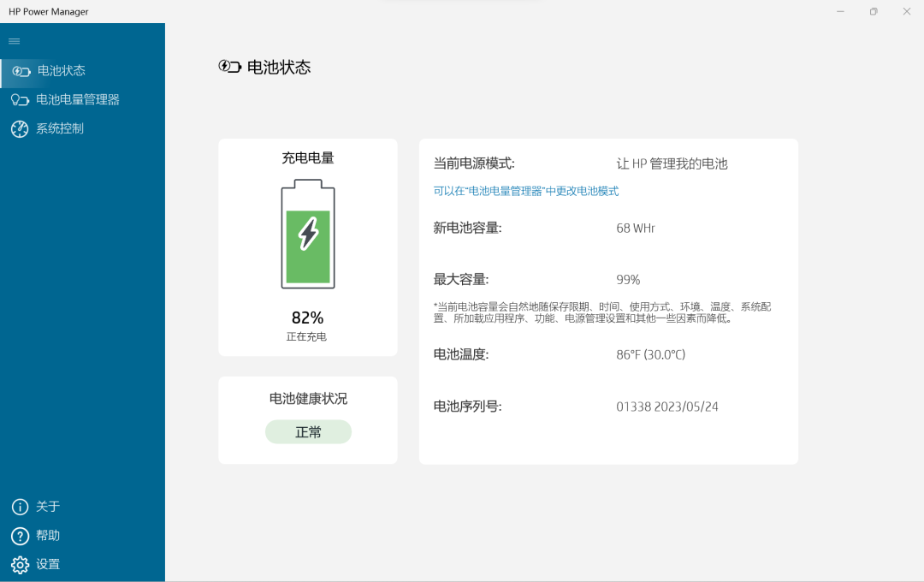This screenshot has width=924, height=582.
Task: Click the 系统控制 gauge icon
Action: (x=20, y=129)
